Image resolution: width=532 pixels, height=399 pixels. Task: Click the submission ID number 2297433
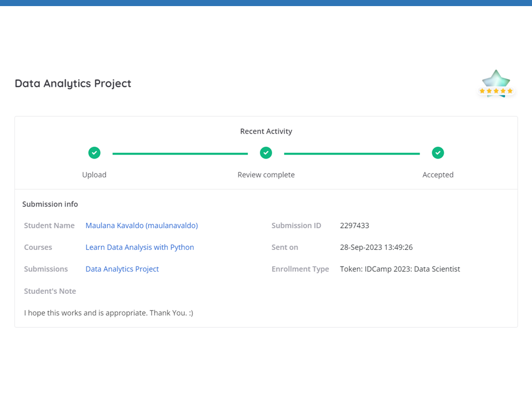[354, 226]
